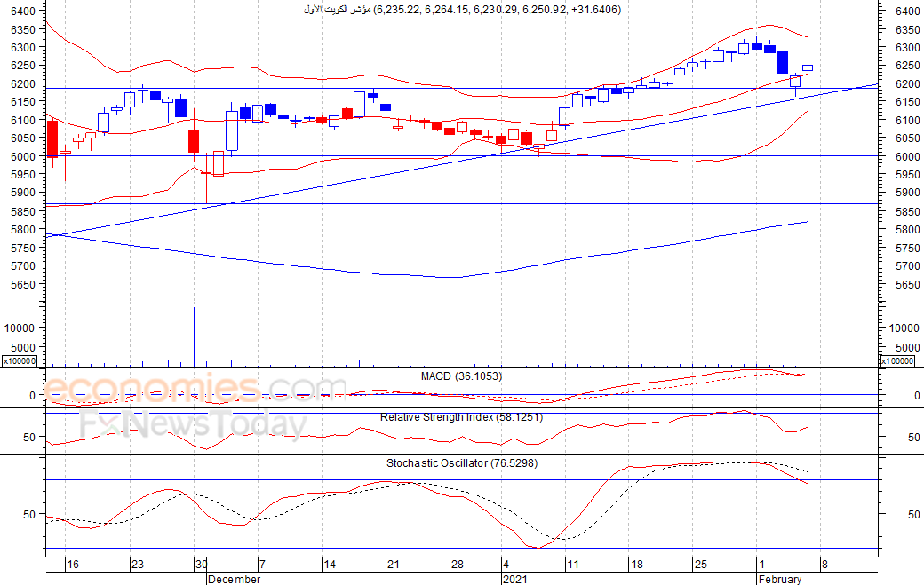Click volume label 5000 on right axis
This screenshot has height=585, width=924.
coord(907,347)
